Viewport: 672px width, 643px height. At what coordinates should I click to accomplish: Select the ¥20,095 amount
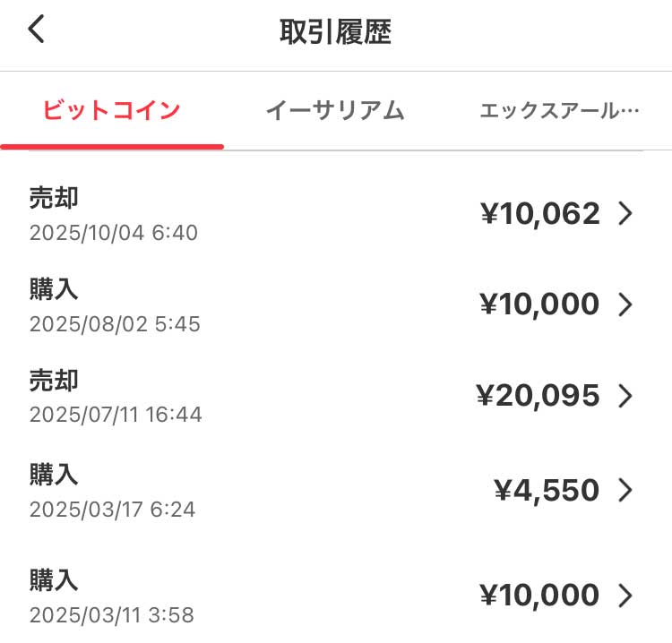point(538,396)
